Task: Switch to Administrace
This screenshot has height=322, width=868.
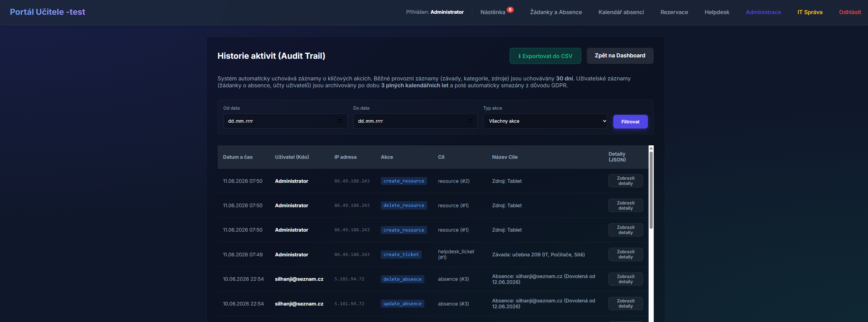Action: click(763, 12)
